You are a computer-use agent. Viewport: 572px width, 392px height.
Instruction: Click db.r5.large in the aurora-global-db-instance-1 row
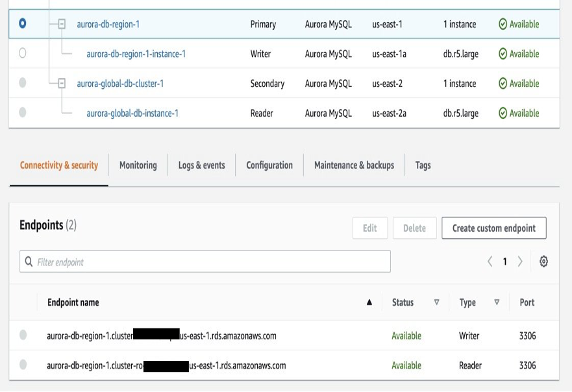(461, 114)
